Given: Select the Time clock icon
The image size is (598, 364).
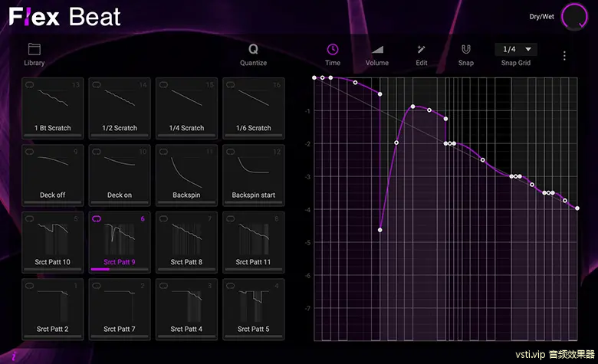Looking at the screenshot, I should pos(333,49).
